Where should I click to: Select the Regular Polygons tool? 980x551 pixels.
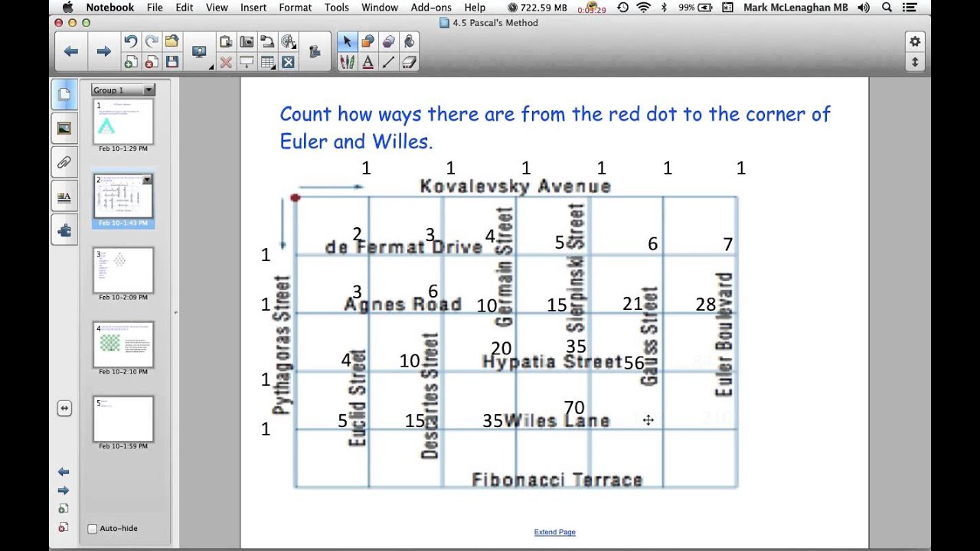(x=388, y=41)
